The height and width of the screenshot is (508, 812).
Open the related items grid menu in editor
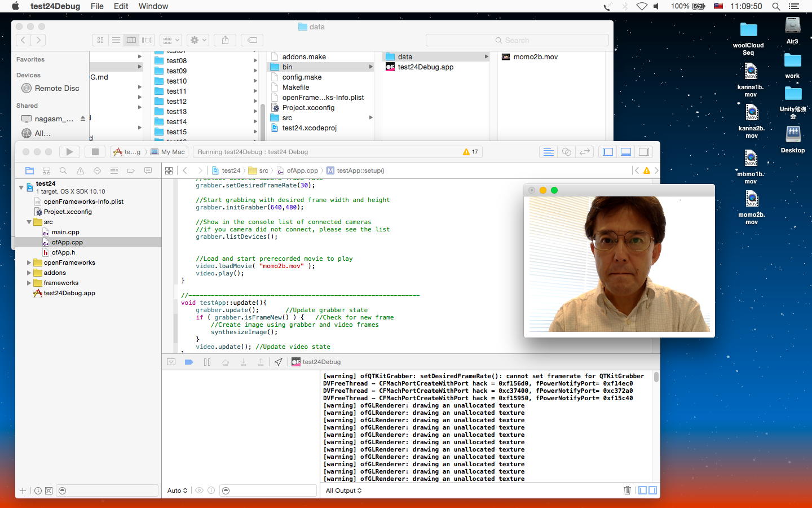pos(169,170)
